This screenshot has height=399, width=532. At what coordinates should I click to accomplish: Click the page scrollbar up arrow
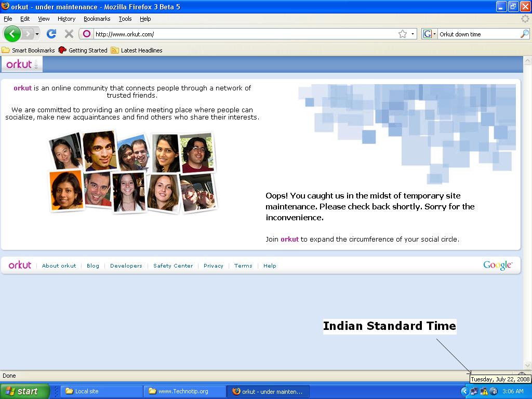tap(527, 61)
